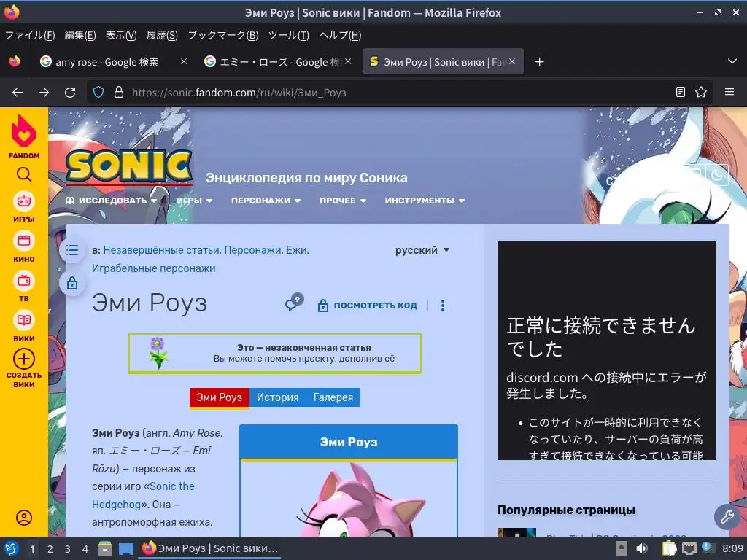Open the ブックマーク(B) menu
Viewport: 747px width, 560px height.
coord(223,35)
